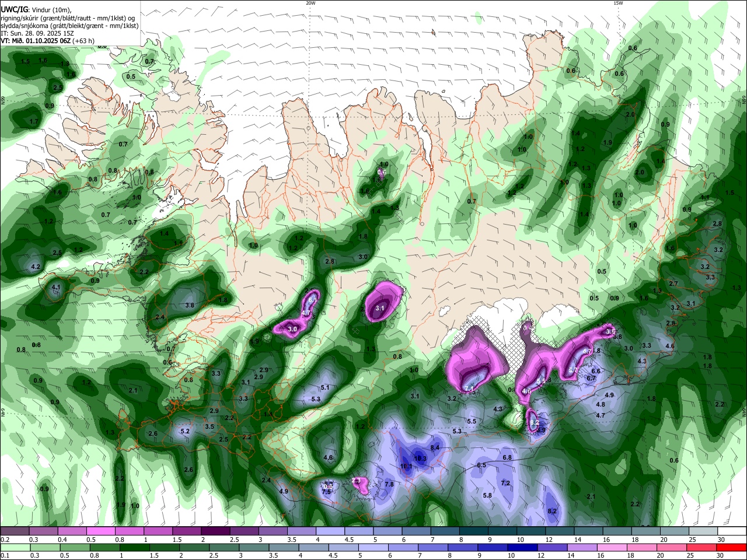
Task: Click the 6.6 value in the southeast
Action: pyautogui.click(x=596, y=371)
